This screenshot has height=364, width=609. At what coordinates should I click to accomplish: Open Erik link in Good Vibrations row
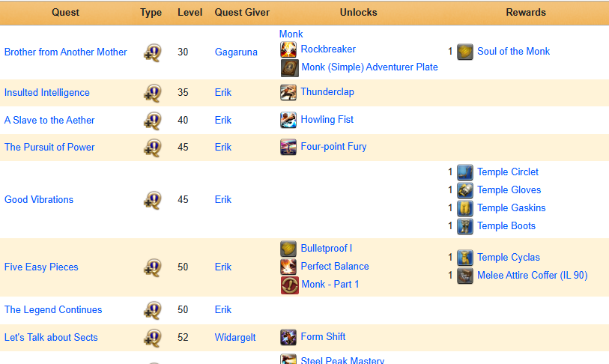click(x=223, y=200)
